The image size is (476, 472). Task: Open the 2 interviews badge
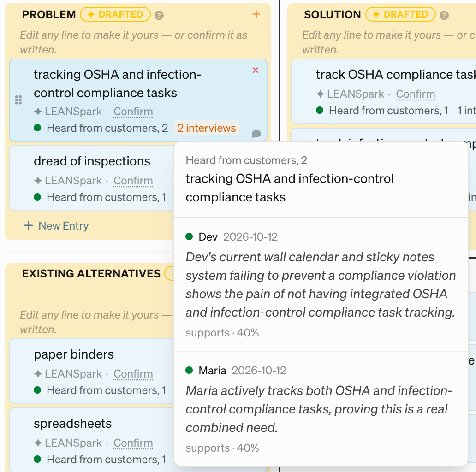207,128
